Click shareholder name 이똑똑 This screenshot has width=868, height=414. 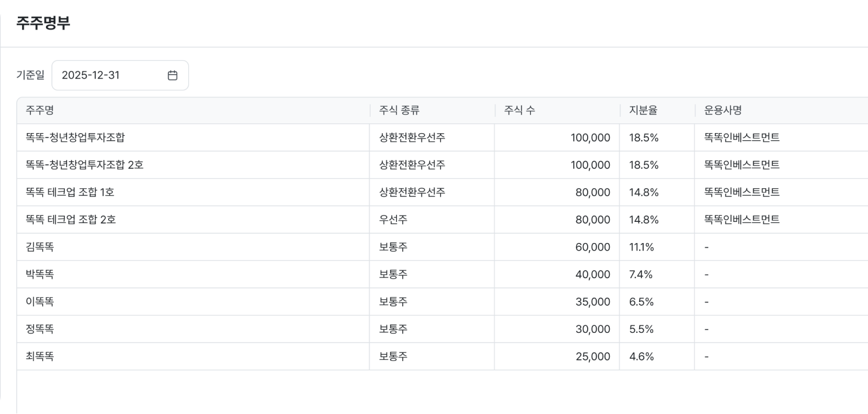coord(40,302)
